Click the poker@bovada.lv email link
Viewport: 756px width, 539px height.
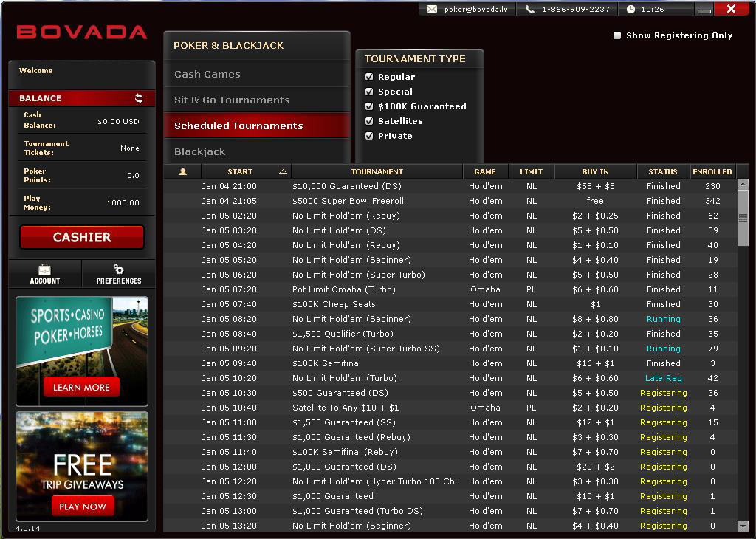point(476,9)
